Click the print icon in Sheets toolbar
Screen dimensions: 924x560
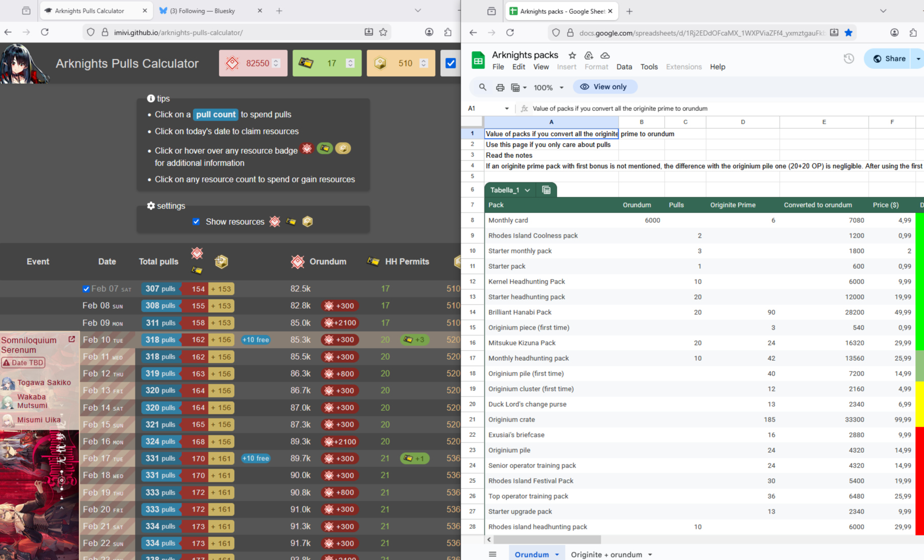[500, 87]
